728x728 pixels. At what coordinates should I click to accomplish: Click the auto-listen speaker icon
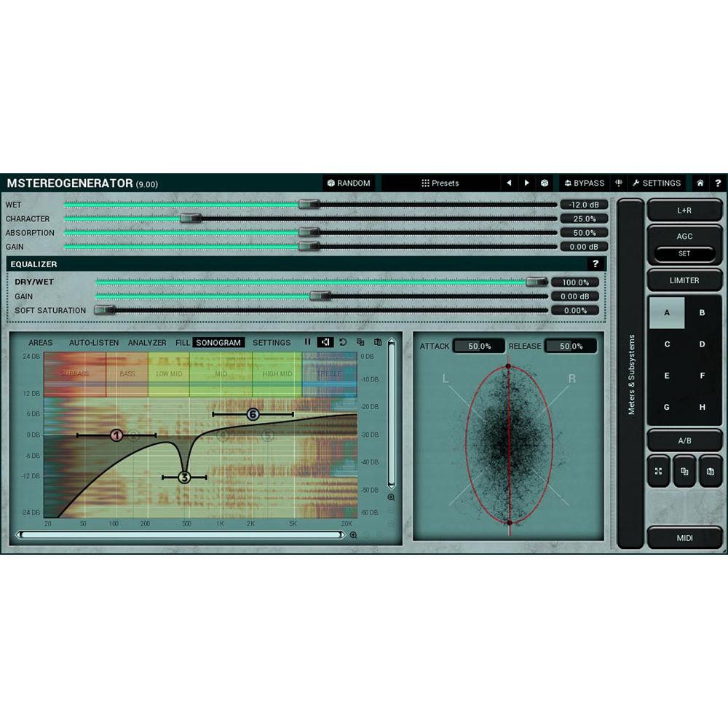[324, 342]
